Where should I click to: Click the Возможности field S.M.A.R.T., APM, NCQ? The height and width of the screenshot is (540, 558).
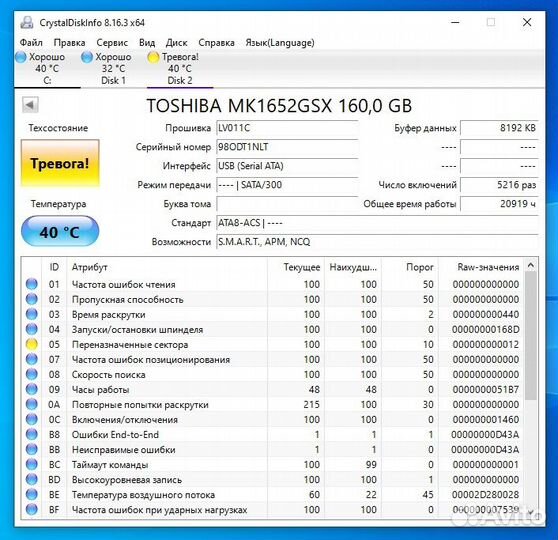pos(377,242)
